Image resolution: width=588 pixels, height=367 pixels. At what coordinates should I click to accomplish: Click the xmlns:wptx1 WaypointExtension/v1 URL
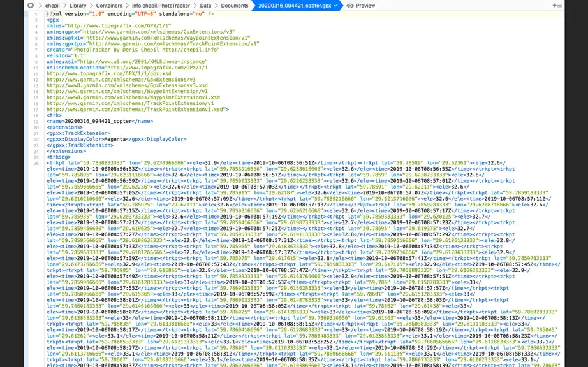[166, 38]
